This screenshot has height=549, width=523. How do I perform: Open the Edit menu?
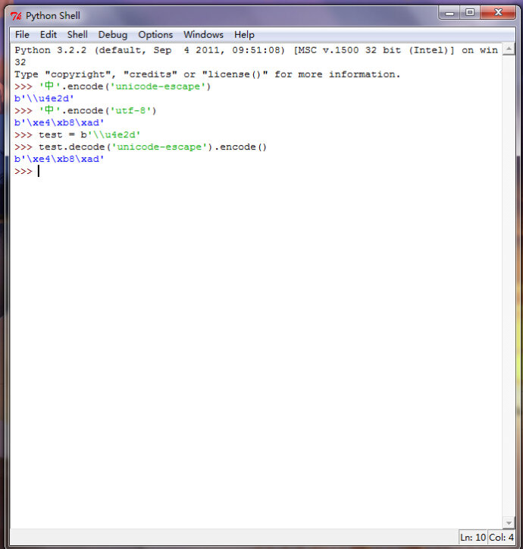48,35
